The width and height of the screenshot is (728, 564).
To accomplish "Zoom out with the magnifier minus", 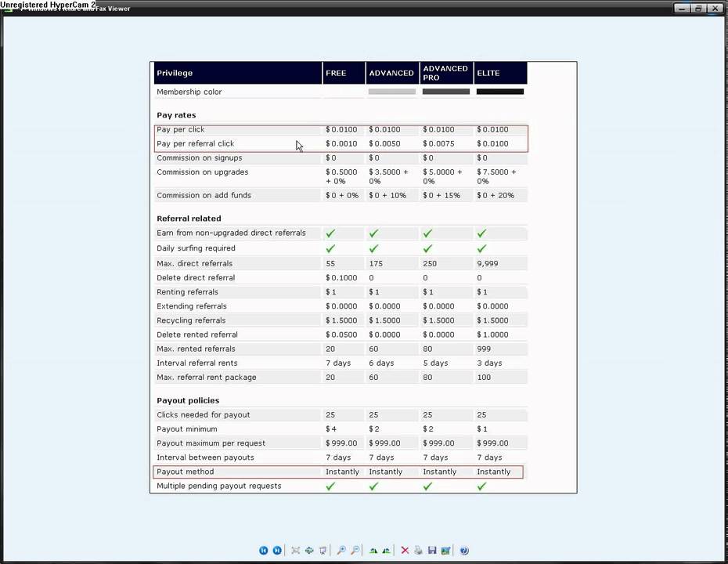I will 355,551.
